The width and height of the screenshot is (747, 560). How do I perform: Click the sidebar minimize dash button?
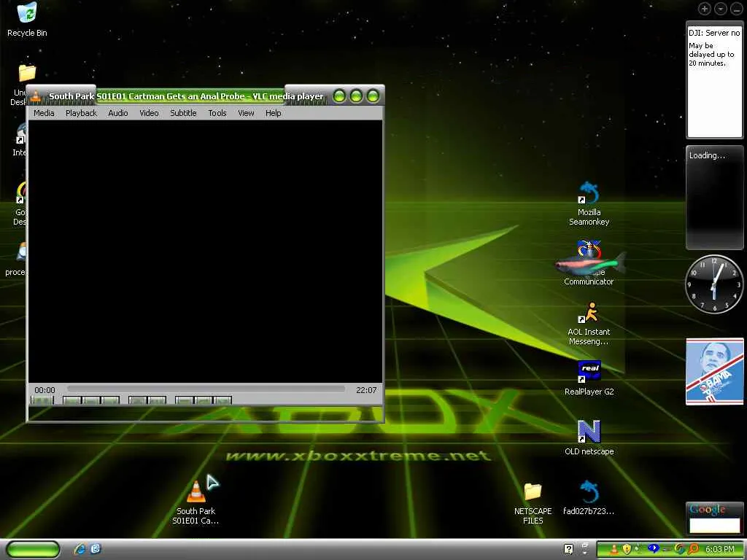click(x=737, y=9)
